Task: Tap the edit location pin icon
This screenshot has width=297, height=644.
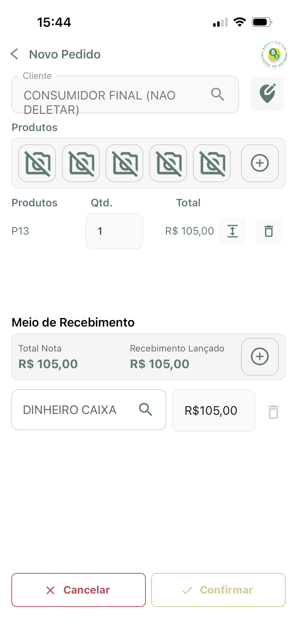Action: tap(267, 94)
